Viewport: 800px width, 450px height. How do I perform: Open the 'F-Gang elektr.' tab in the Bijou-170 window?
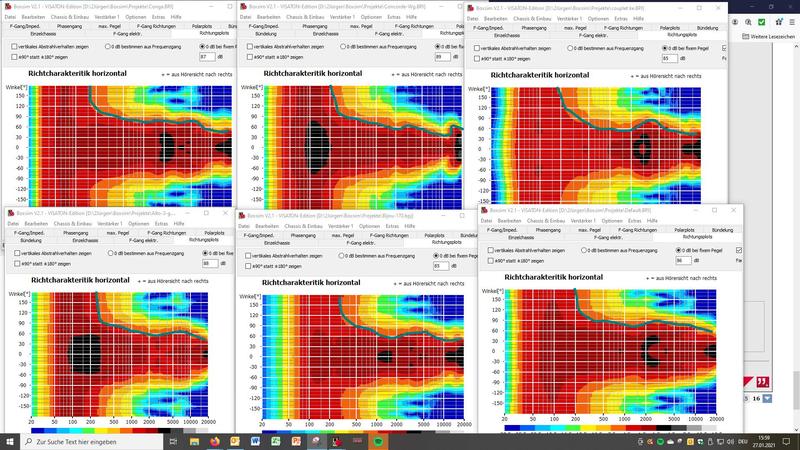[361, 243]
